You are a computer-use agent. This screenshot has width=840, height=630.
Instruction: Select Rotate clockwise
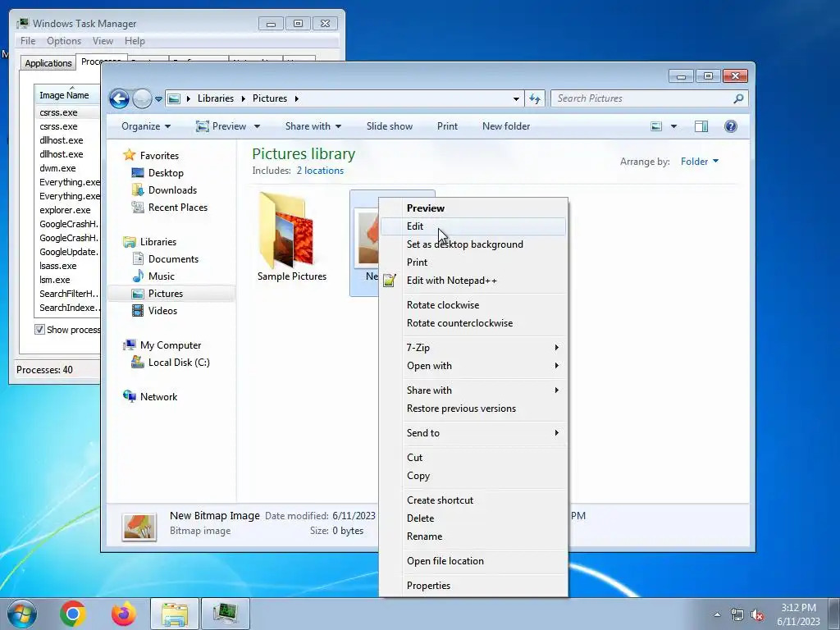coord(473,305)
